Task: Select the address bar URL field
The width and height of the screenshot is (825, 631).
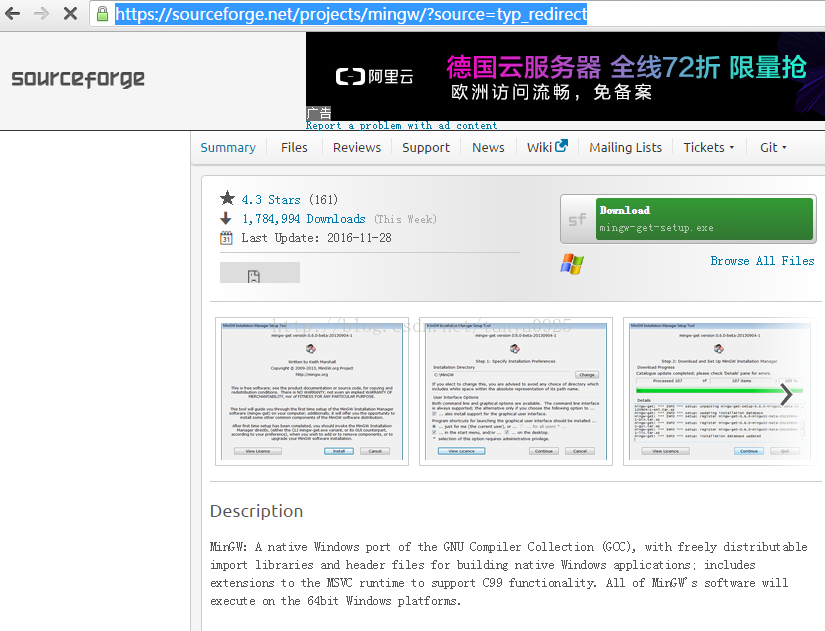Action: 457,14
